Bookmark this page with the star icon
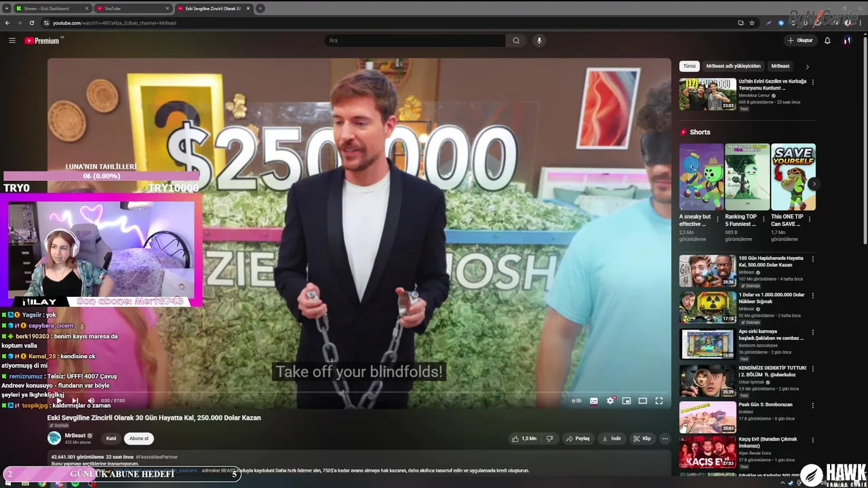Screen dimensions: 868x488 pos(751,22)
